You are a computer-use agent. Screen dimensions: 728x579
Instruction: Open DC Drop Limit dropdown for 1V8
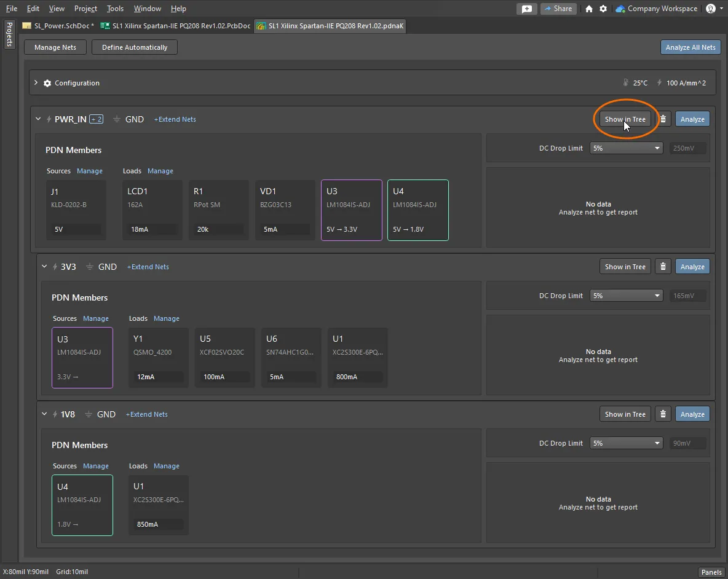coord(626,443)
